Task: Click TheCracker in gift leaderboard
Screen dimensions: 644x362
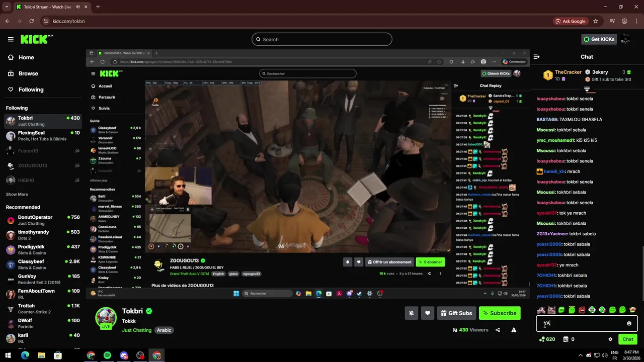Action: coord(568,72)
